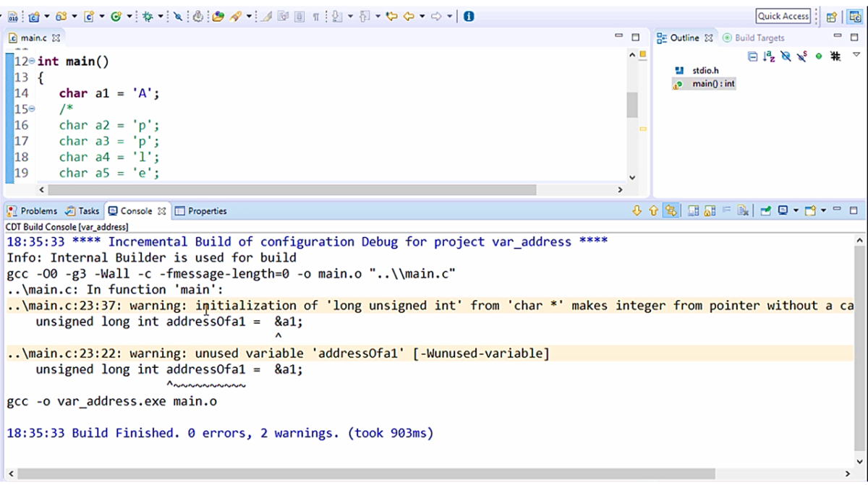Image resolution: width=868 pixels, height=485 pixels.
Task: Toggle Hide Inactive Elements in Outline
Action: pos(835,56)
